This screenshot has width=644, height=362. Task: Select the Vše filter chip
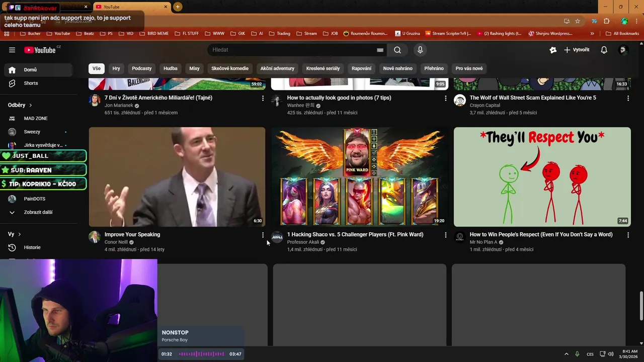(x=97, y=68)
